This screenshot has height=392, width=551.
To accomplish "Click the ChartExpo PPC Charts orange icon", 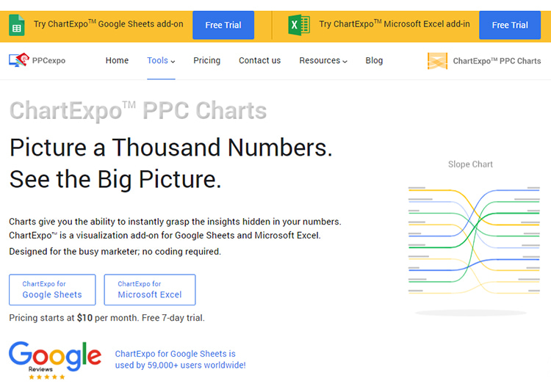I will click(437, 61).
